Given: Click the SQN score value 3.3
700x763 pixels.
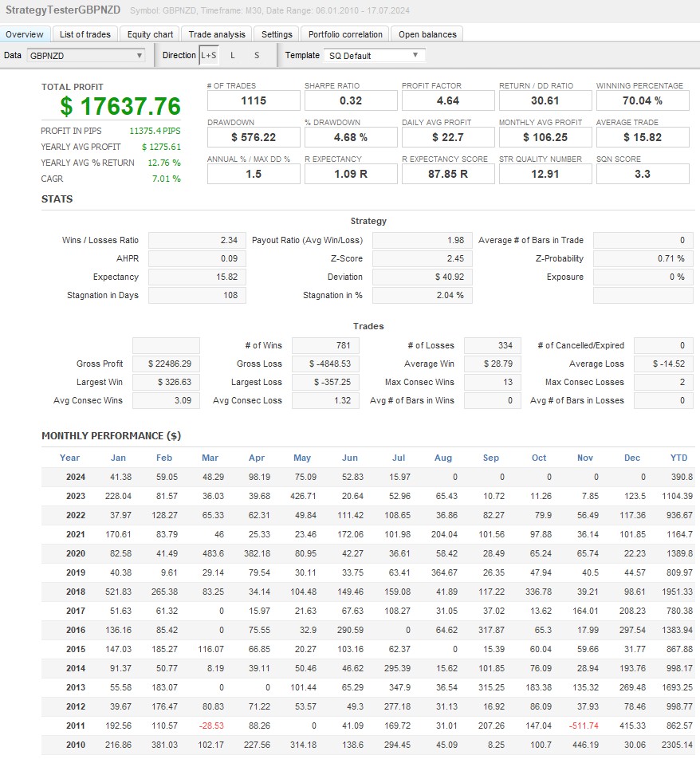Looking at the screenshot, I should (643, 174).
